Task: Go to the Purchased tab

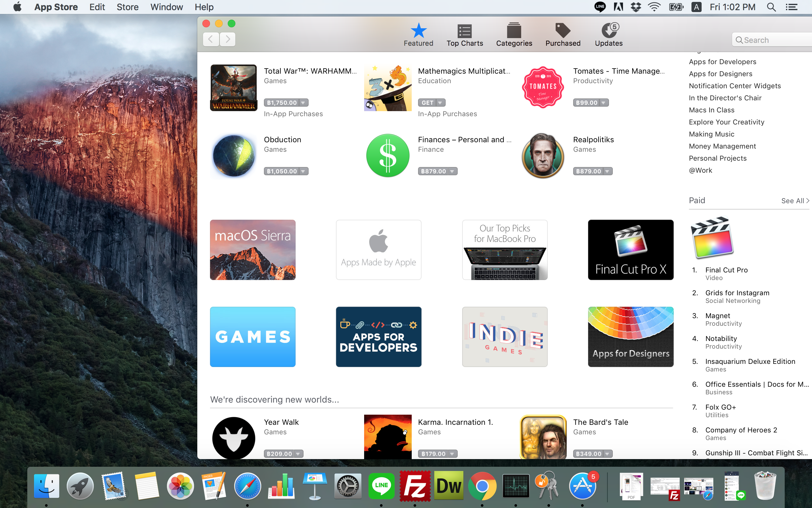Action: 563,35
